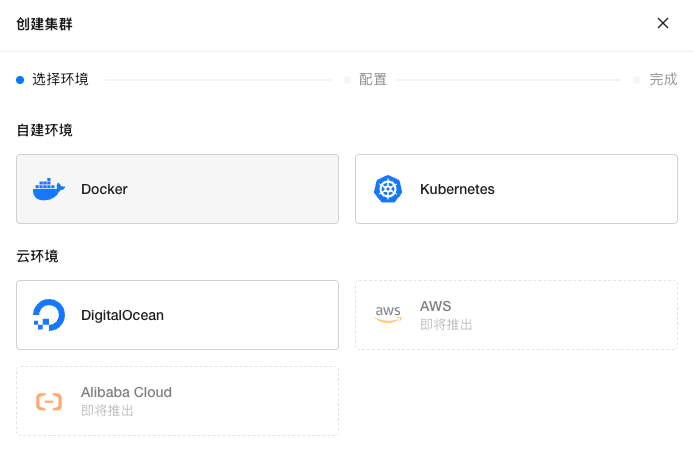The height and width of the screenshot is (456, 694).
Task: Switch to the 完成 step label
Action: tap(663, 80)
